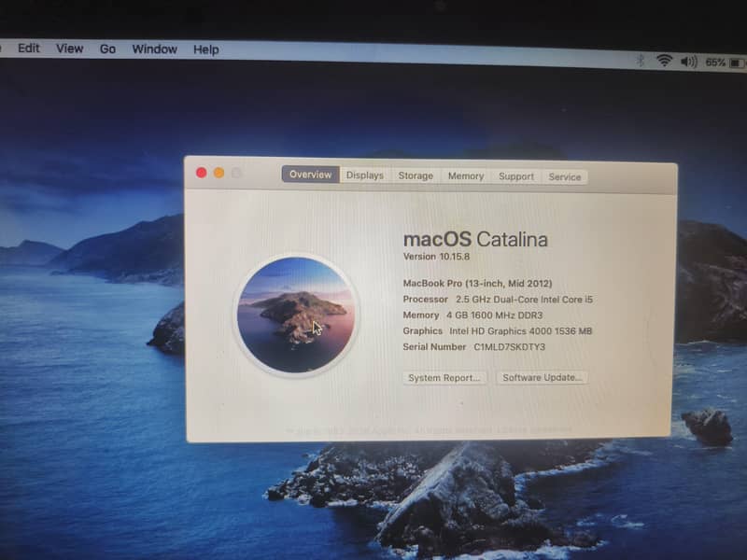
Task: Switch to the Displays tab
Action: pos(365,175)
